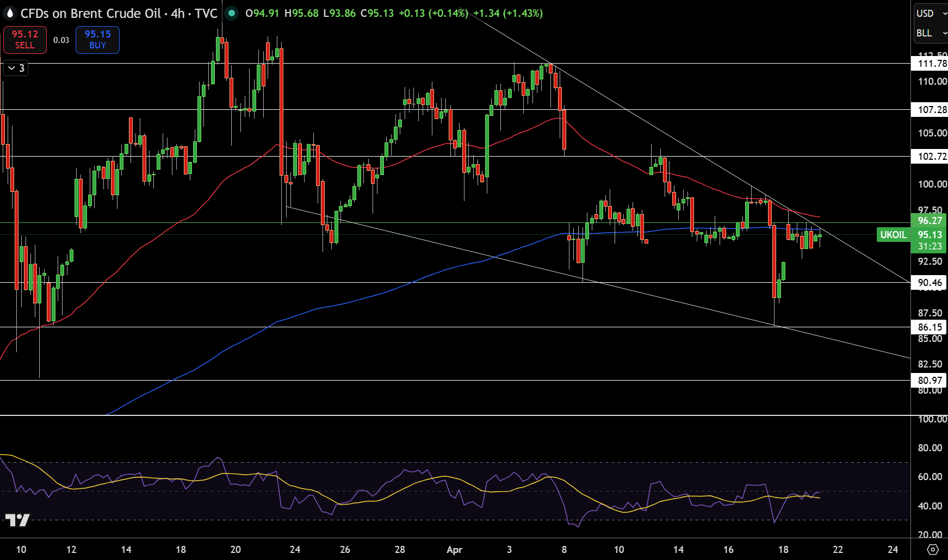This screenshot has width=948, height=560.
Task: Open the BLL unit dropdown
Action: pyautogui.click(x=931, y=33)
